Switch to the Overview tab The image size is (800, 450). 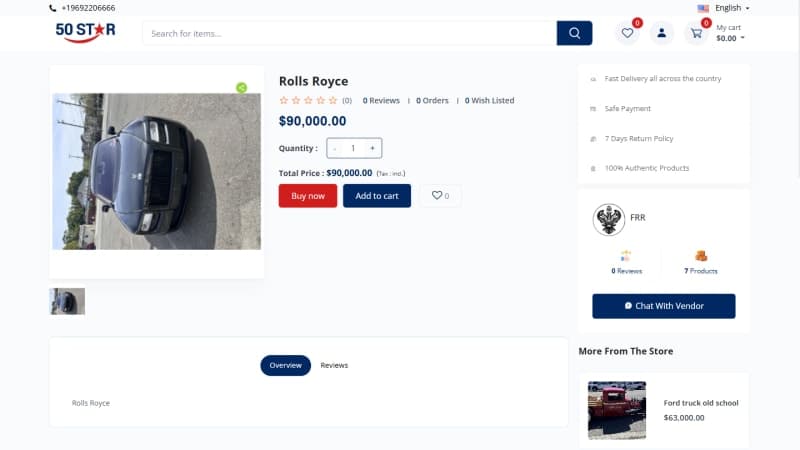[285, 365]
